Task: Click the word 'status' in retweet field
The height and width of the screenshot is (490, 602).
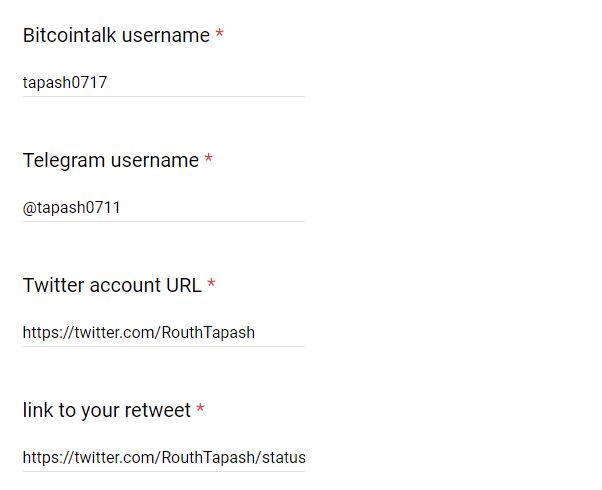Action: click(x=284, y=458)
